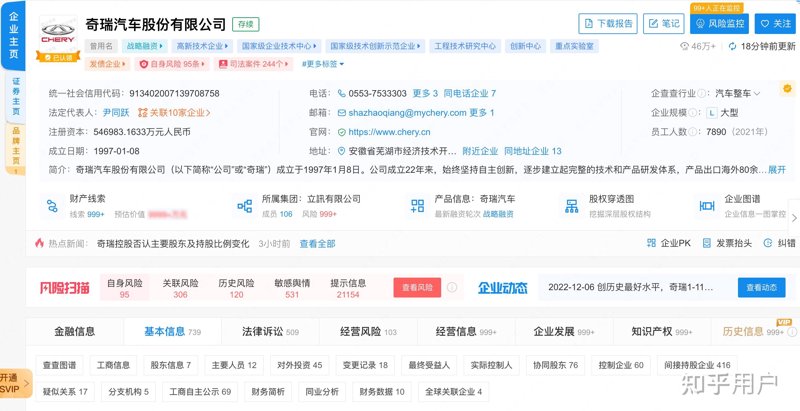Select 自身风险 95 risk item
The width and height of the screenshot is (800, 411).
(x=124, y=288)
